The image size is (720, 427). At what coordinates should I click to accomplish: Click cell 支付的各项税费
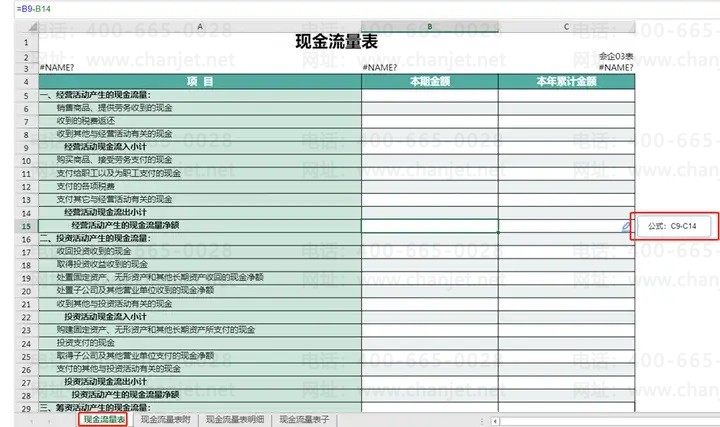click(200, 186)
